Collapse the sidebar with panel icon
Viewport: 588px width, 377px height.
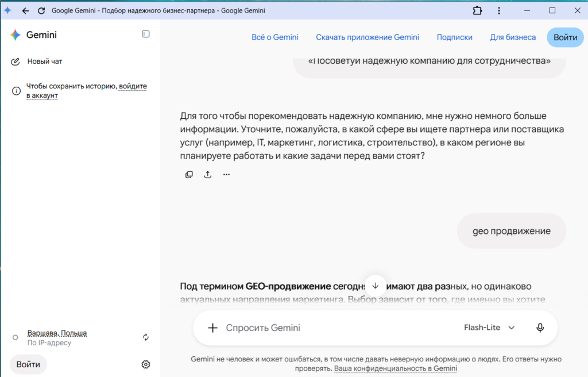[x=146, y=34]
